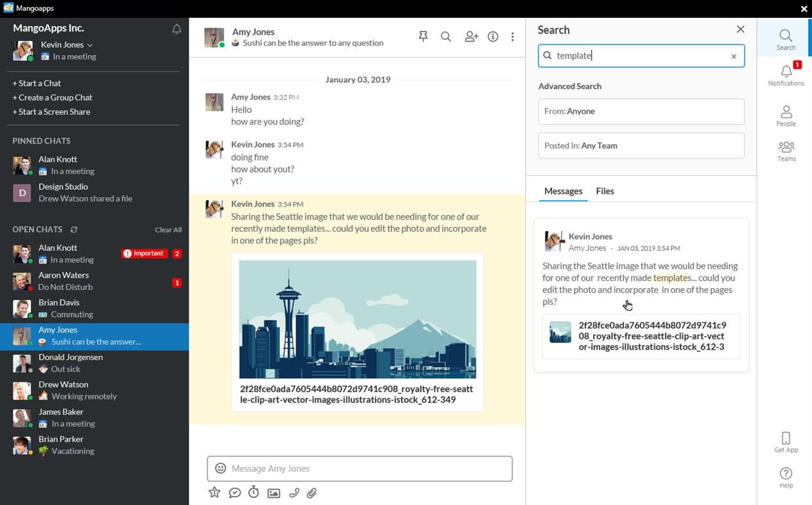This screenshot has height=505, width=812.
Task: Click Clear All above open chats
Action: click(x=168, y=229)
